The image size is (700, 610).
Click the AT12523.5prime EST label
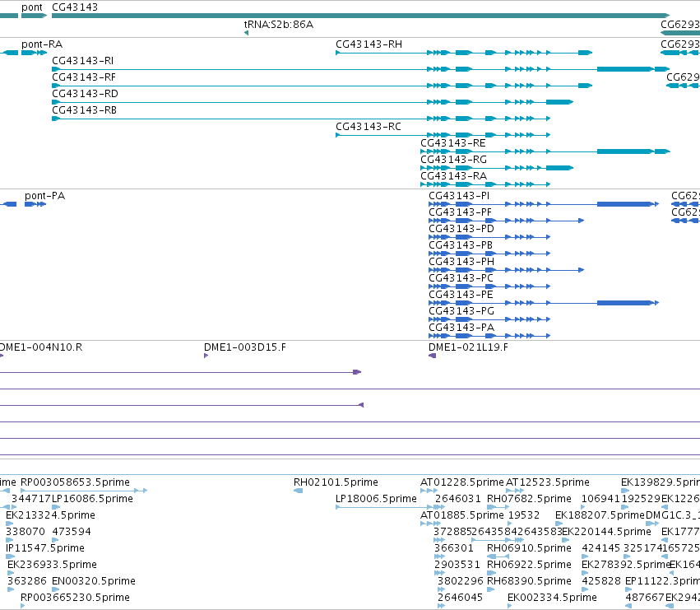tap(548, 482)
